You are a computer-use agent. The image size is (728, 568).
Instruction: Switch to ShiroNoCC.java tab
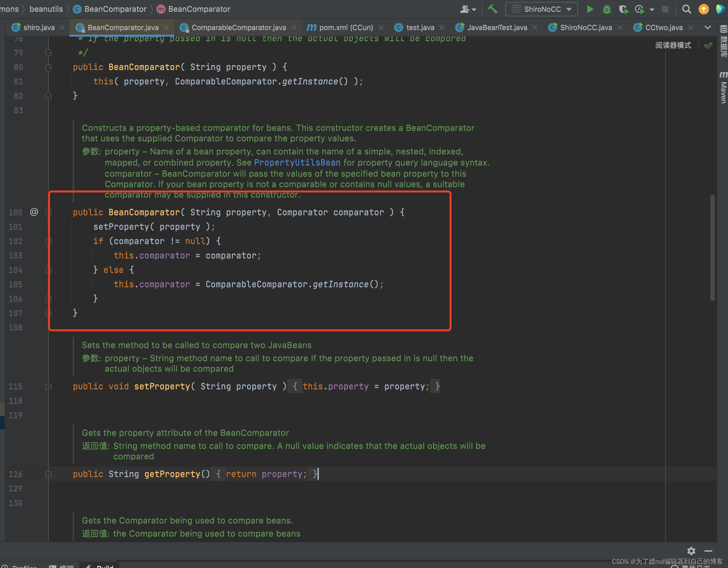[580, 28]
